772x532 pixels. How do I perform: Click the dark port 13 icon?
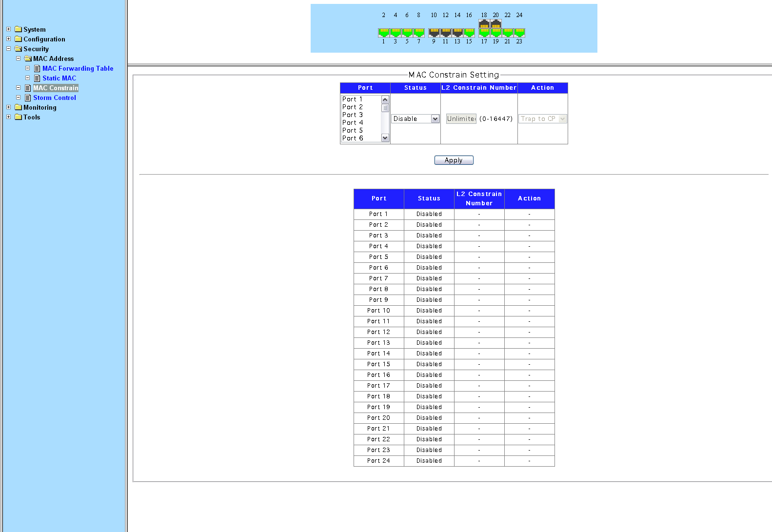457,33
